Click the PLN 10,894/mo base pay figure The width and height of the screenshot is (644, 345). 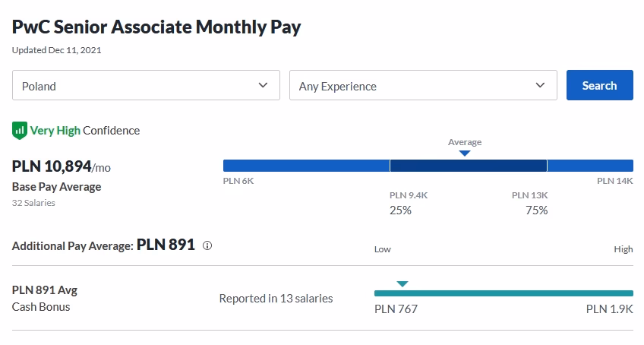coord(61,166)
